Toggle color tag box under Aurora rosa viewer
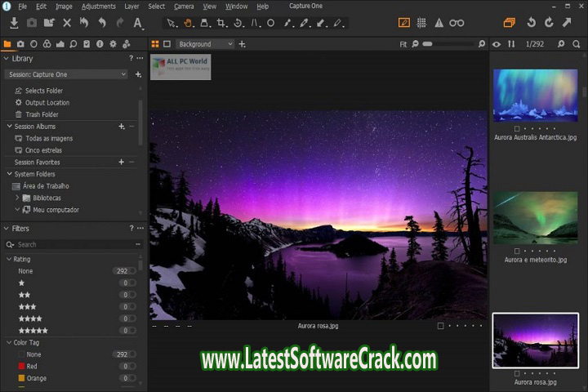 tap(441, 326)
